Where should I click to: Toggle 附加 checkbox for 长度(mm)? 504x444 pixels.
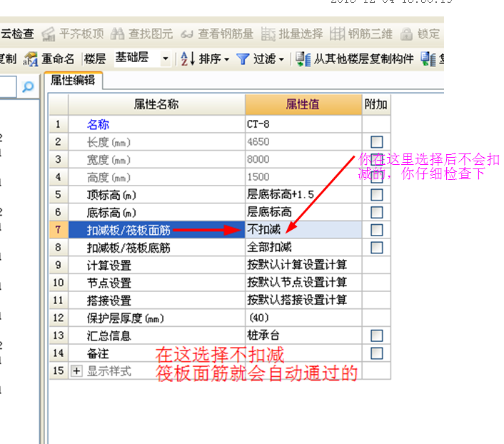[376, 142]
